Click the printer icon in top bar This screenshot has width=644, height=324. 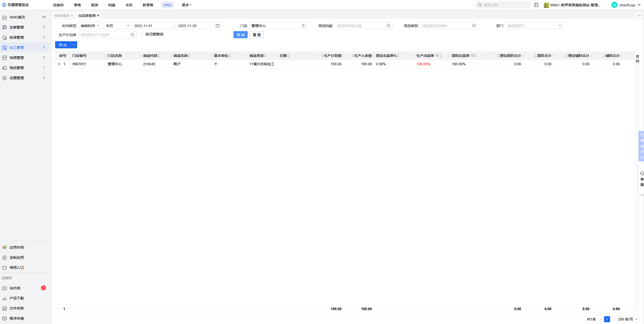[536, 5]
